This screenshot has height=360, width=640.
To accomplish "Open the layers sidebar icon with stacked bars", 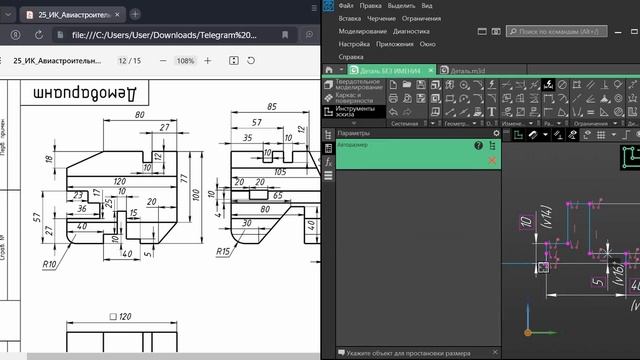I will pos(328,176).
